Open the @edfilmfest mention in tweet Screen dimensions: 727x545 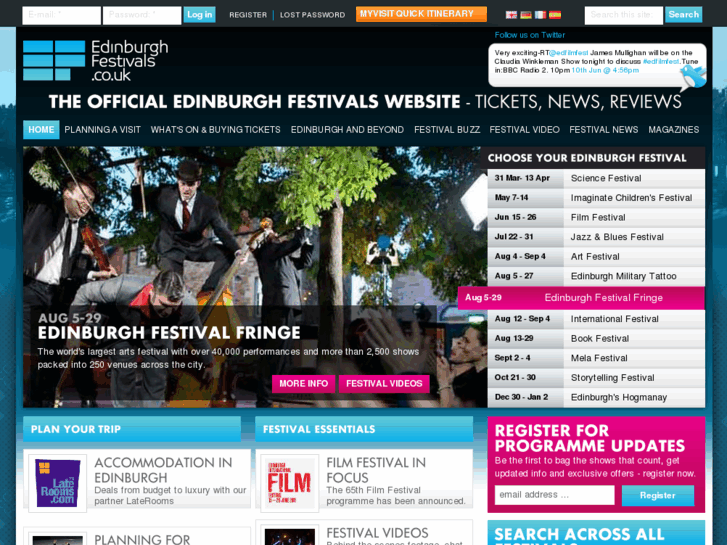click(x=569, y=53)
